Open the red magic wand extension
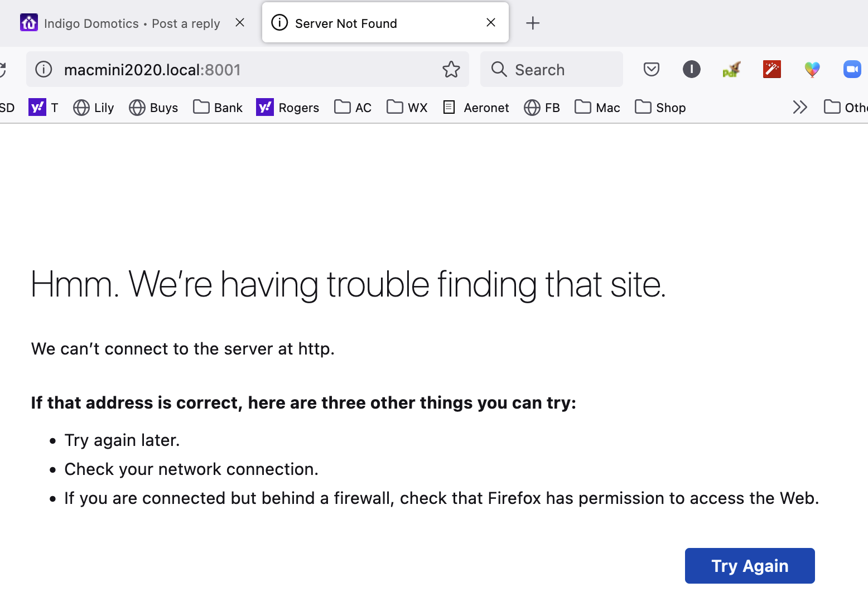Viewport: 868px width, 592px height. (771, 69)
